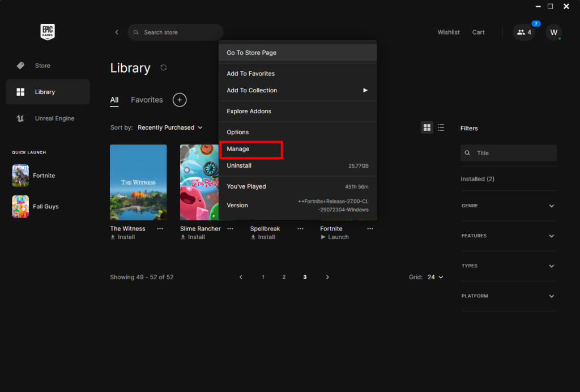Open the friends list showing 4 online
The height and width of the screenshot is (392, 580).
click(524, 32)
